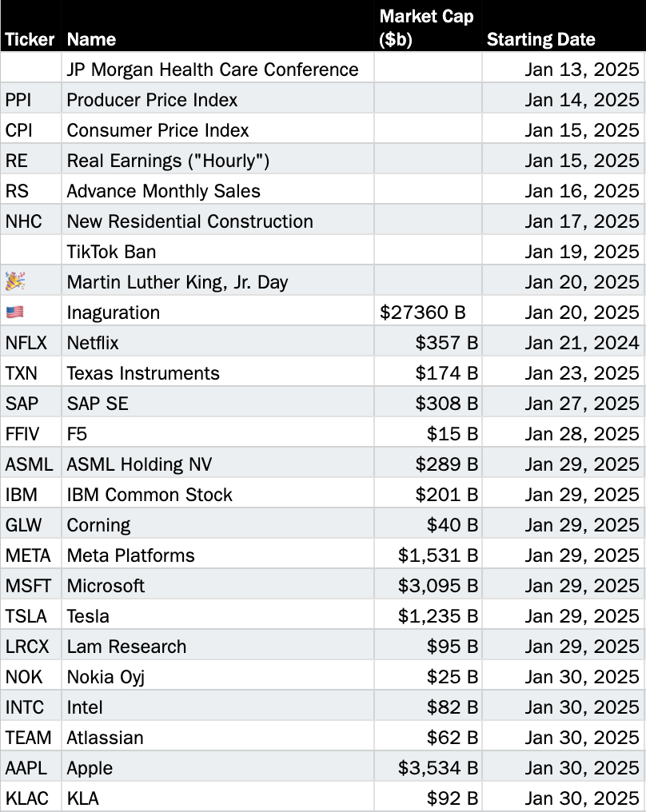This screenshot has width=646, height=812.
Task: Select Microsoft's $3,095 B market cap
Action: [x=437, y=586]
